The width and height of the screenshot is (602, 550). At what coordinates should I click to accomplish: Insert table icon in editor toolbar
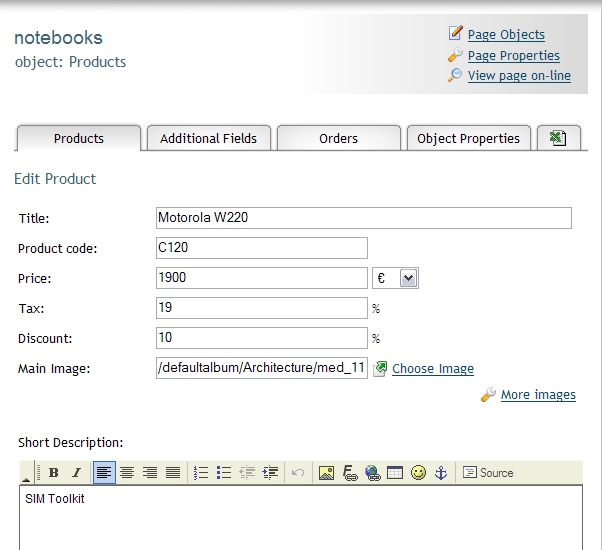point(395,472)
